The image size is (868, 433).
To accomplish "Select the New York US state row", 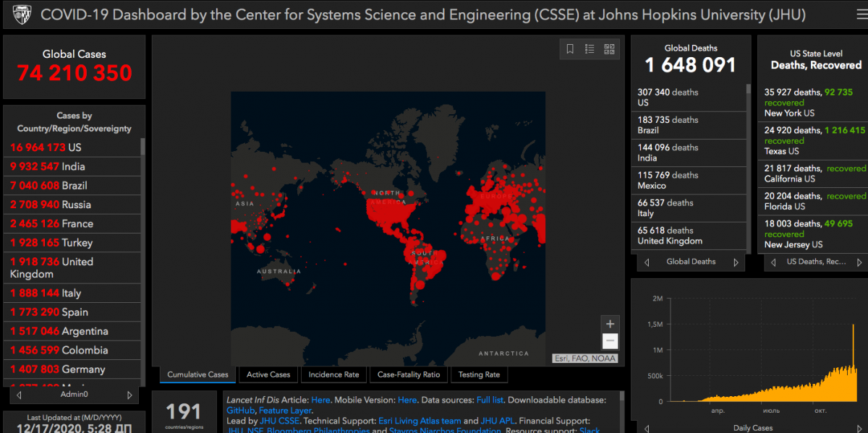I will [x=812, y=103].
